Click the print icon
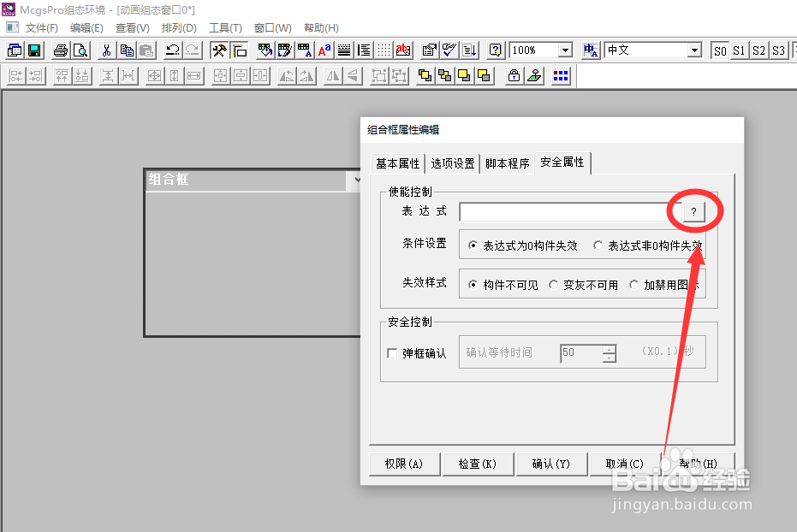This screenshot has width=797, height=532. pyautogui.click(x=61, y=50)
